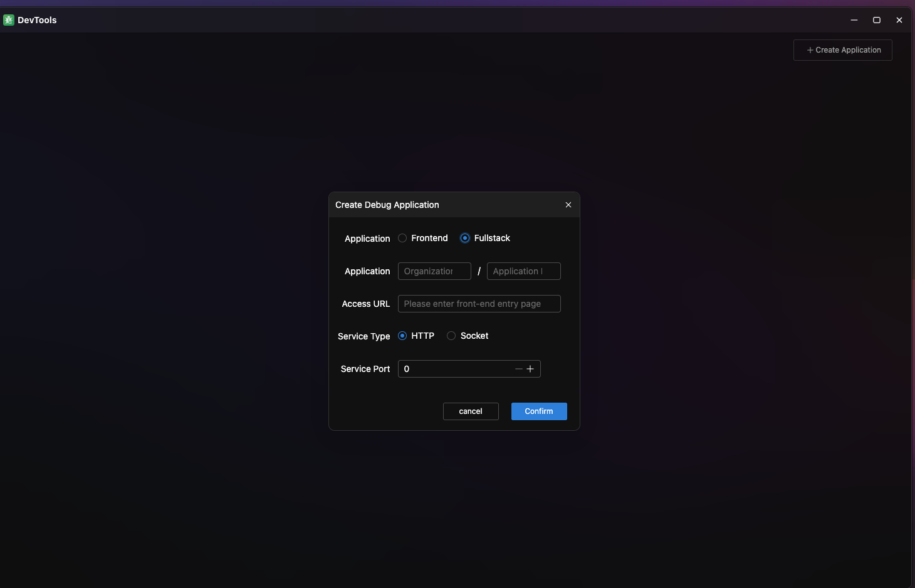Click the minus icon to decrease Service Port
Screen dimensions: 915x588
click(x=518, y=369)
